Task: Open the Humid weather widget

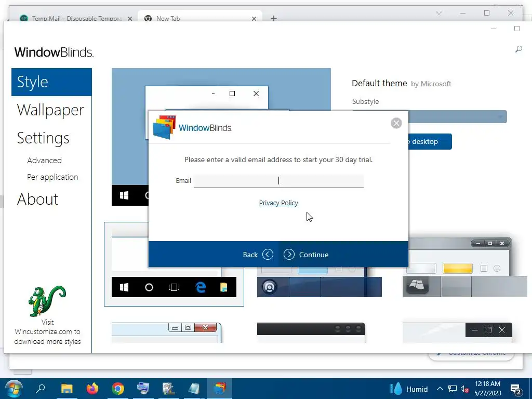Action: (409, 389)
